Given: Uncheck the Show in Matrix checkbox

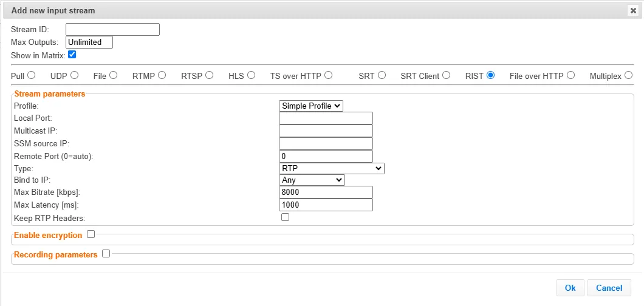Looking at the screenshot, I should tap(72, 55).
